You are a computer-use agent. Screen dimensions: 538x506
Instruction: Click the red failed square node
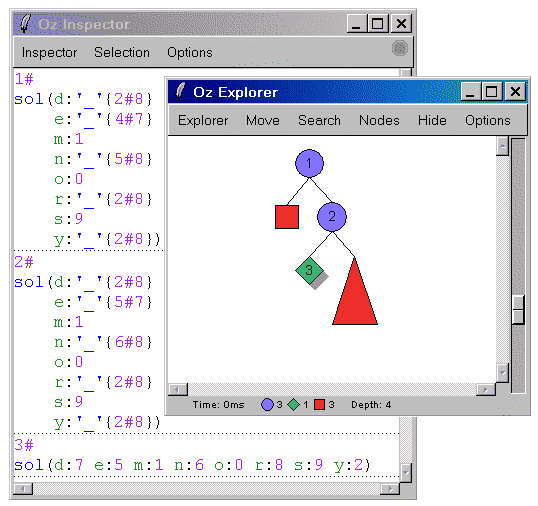[x=287, y=217]
